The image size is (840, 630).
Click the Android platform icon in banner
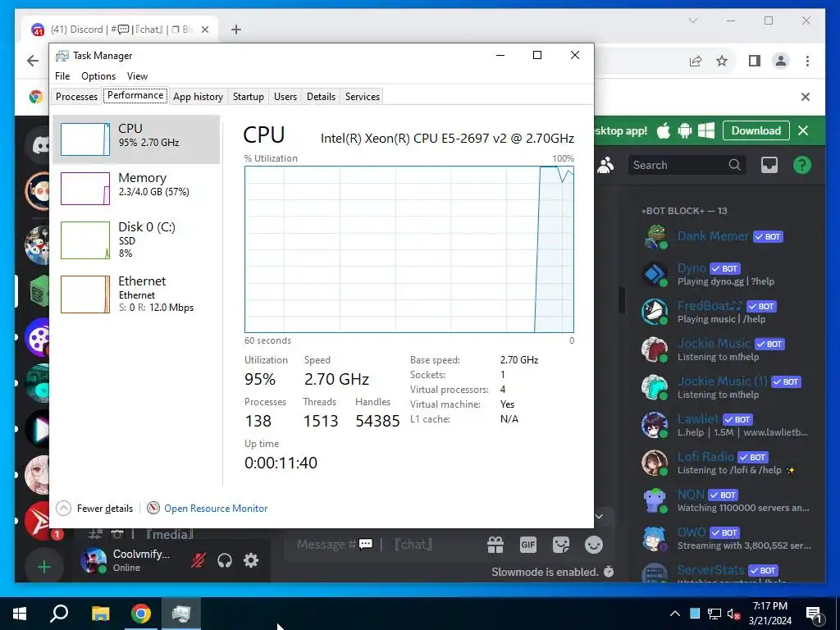(685, 130)
